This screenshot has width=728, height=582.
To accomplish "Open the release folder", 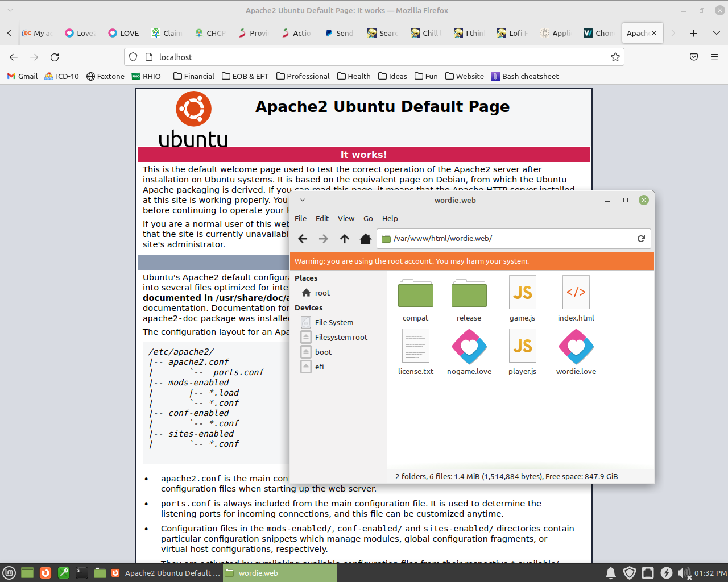I will click(469, 293).
